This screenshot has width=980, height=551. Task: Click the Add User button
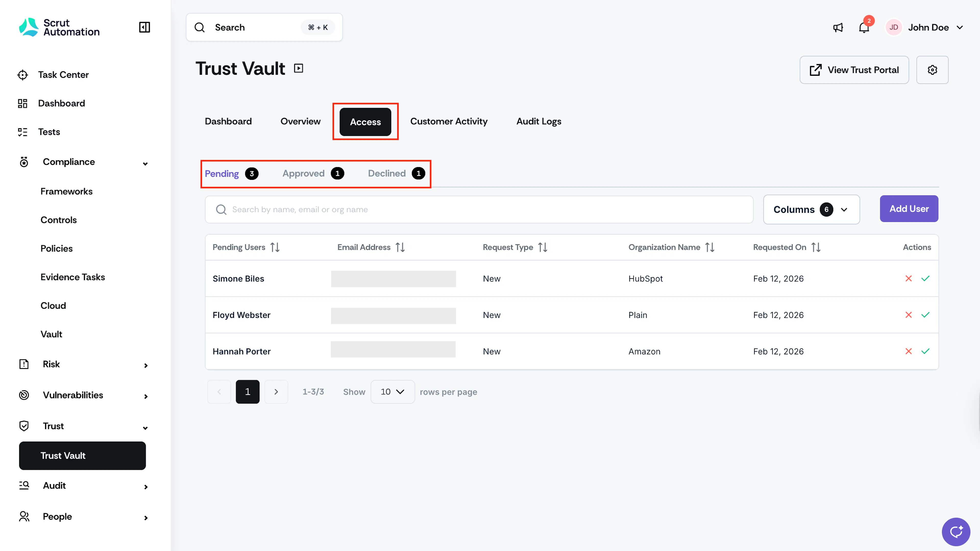click(909, 209)
